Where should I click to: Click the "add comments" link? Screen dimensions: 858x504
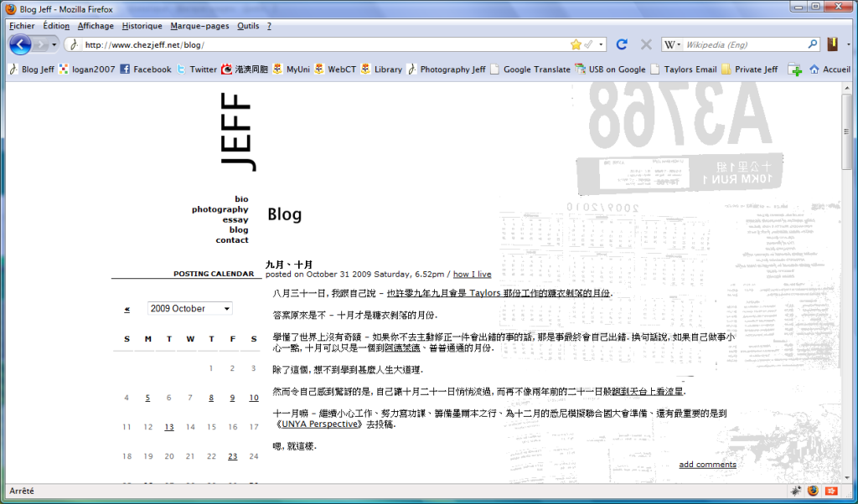coord(707,465)
